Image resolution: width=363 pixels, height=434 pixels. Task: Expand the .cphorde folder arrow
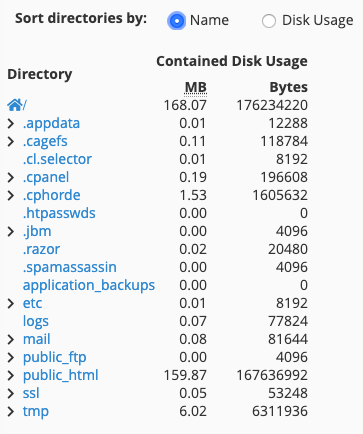pyautogui.click(x=11, y=196)
